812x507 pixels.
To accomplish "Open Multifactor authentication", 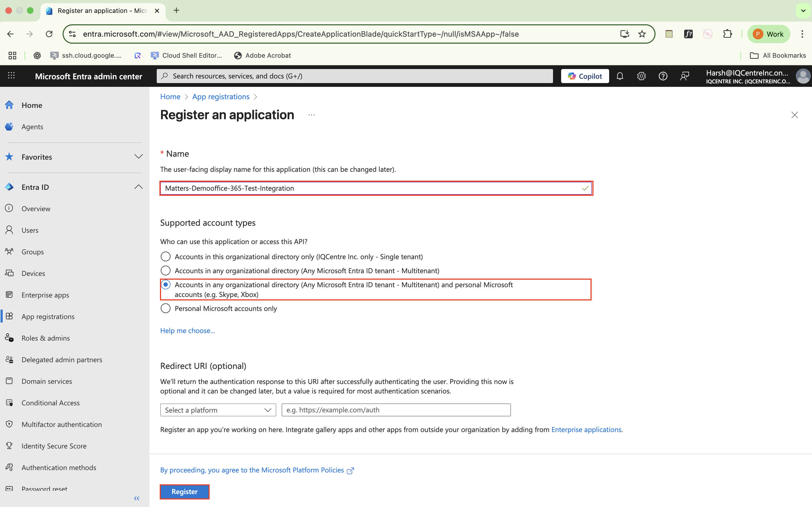I will pos(62,424).
